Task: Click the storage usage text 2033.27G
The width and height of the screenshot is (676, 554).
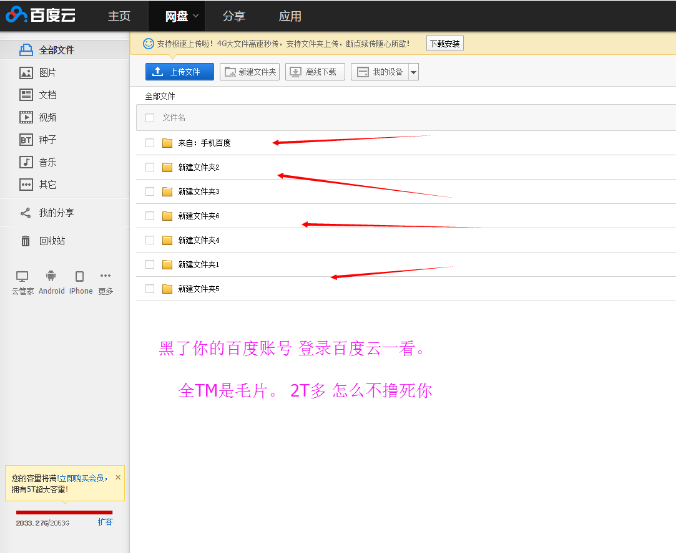Action: pyautogui.click(x=42, y=523)
